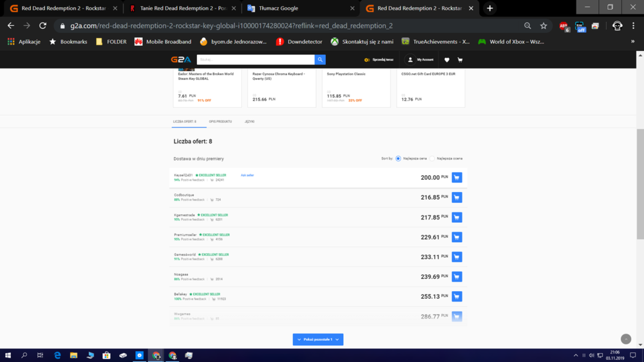Open the wishlist heart icon
644x362 pixels.
point(447,60)
